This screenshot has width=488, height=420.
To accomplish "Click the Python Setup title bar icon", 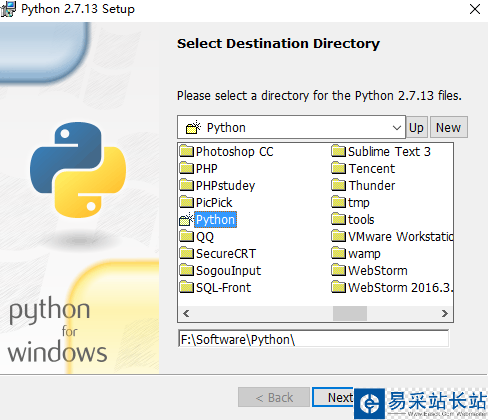I will (x=8, y=9).
